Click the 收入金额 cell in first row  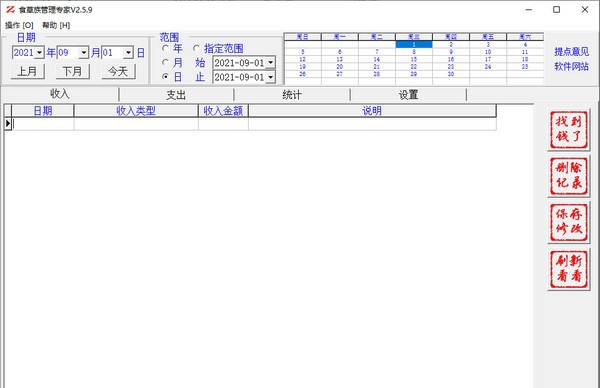click(223, 124)
